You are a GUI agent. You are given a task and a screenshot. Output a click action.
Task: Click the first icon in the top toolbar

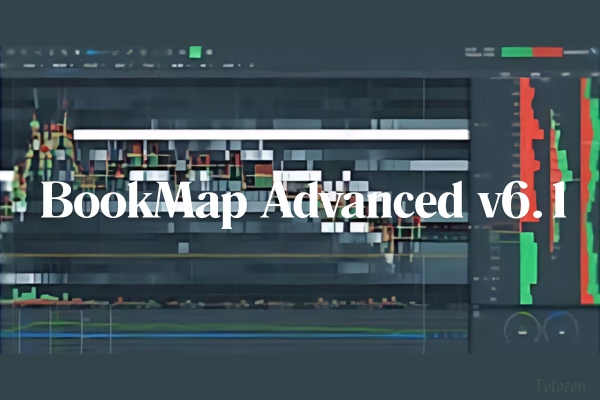(10, 51)
